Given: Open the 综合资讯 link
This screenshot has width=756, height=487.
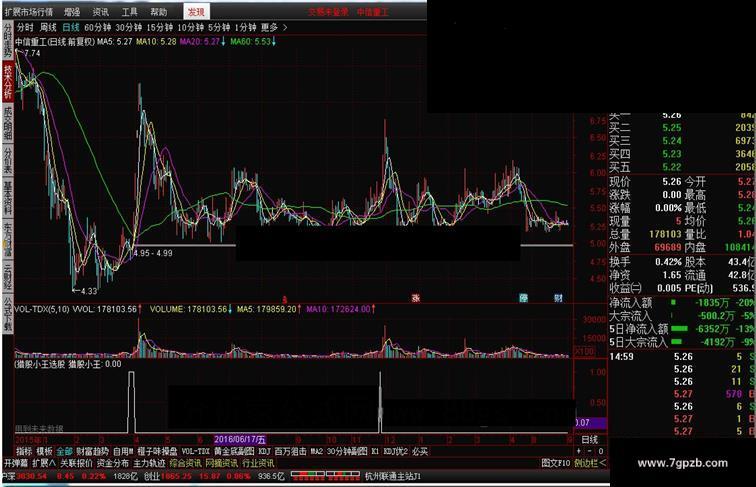Looking at the screenshot, I should tap(185, 463).
